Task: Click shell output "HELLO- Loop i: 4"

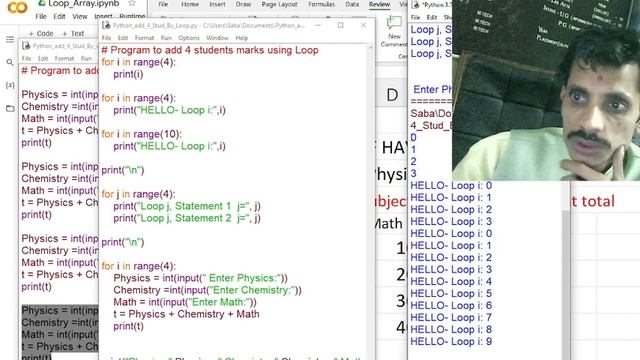Action: click(x=451, y=282)
